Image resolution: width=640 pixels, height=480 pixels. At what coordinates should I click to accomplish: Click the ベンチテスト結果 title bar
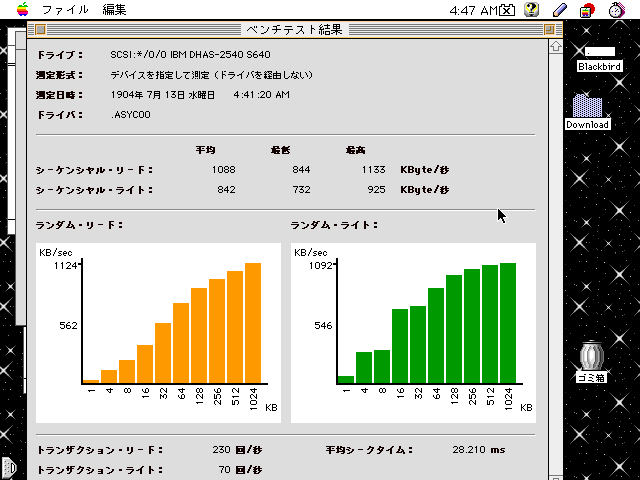295,29
